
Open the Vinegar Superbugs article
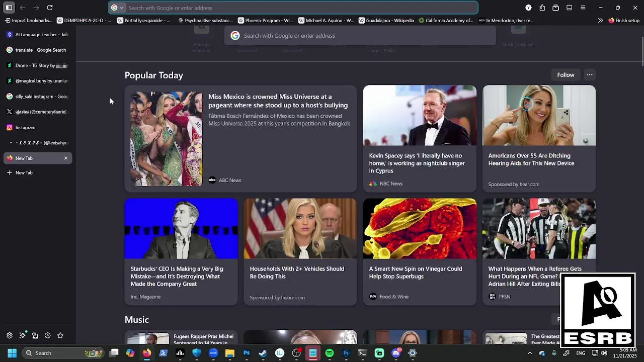click(x=420, y=252)
